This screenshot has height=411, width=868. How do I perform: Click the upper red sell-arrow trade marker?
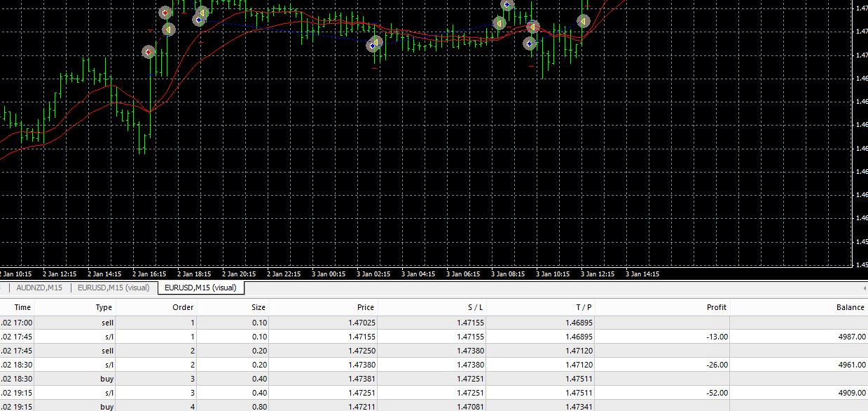pyautogui.click(x=165, y=13)
